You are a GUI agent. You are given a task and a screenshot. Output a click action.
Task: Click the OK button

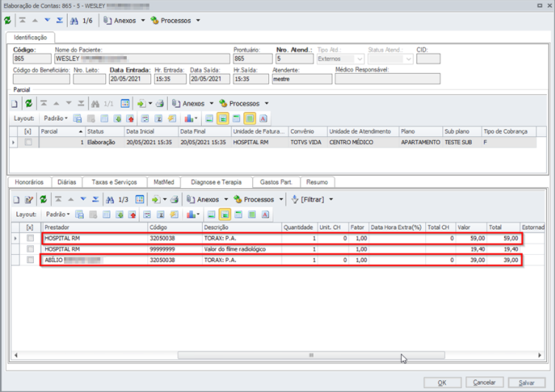[442, 383]
